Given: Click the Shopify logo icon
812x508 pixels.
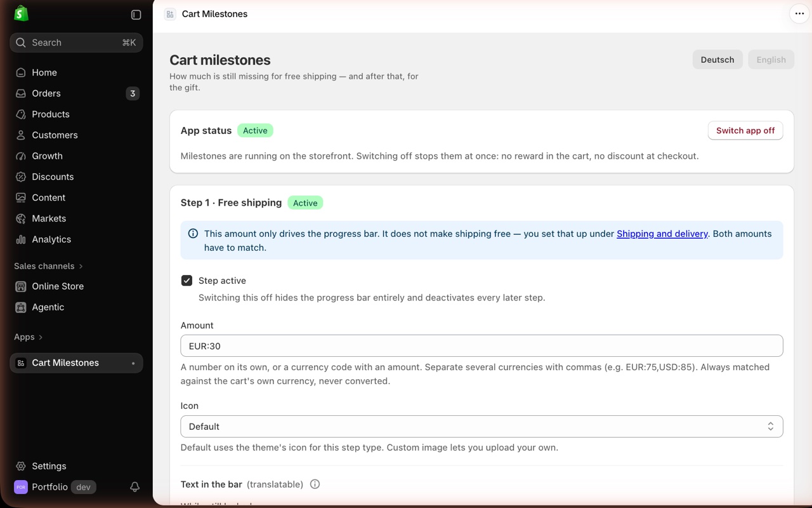Looking at the screenshot, I should click(x=21, y=13).
